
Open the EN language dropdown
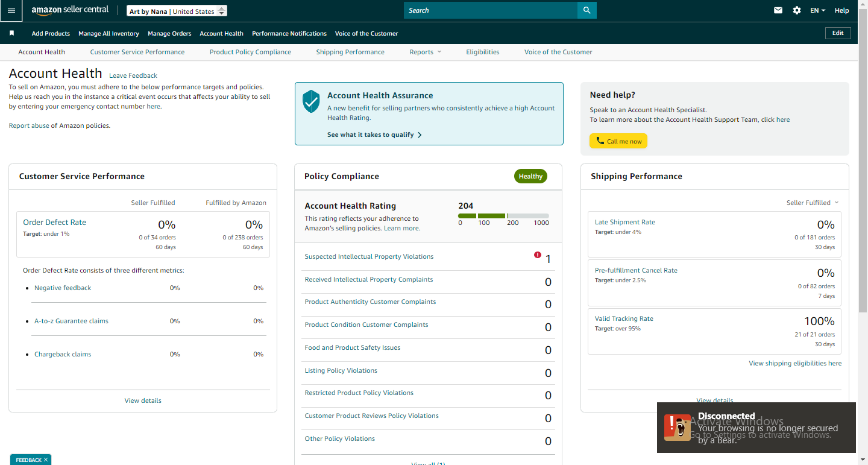point(817,10)
